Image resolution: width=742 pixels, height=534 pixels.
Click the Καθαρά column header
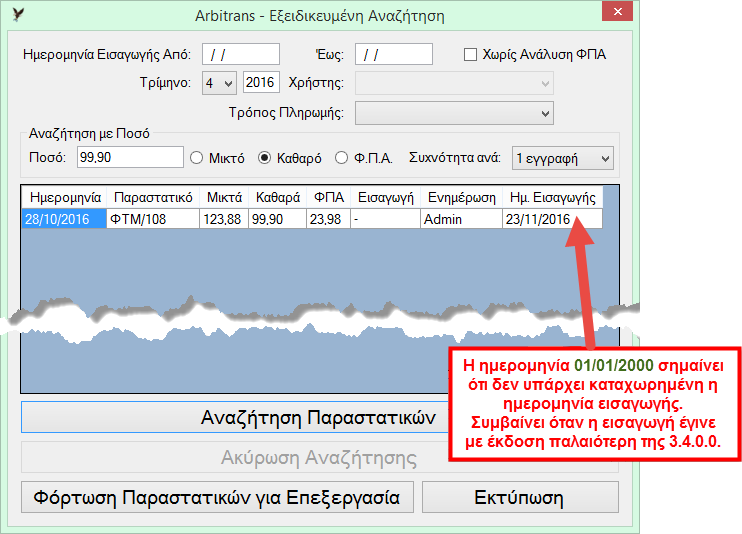278,197
